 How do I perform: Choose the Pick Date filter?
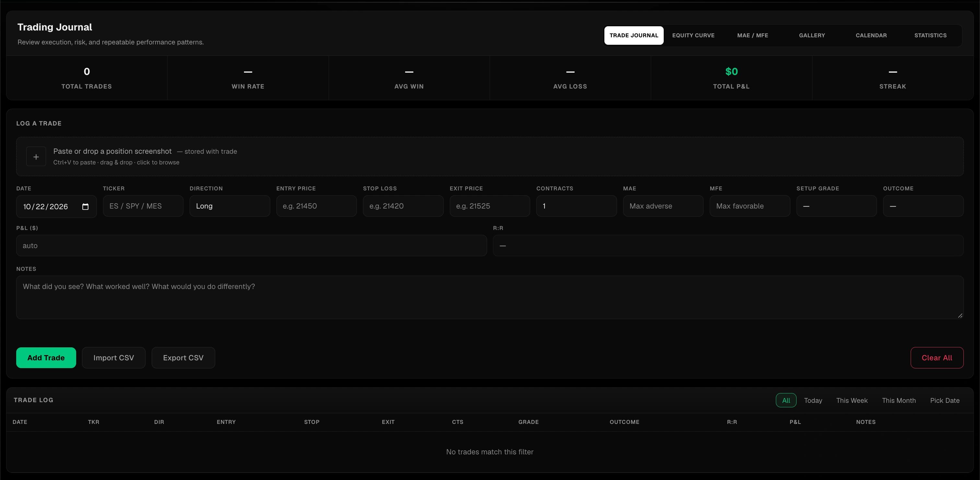pyautogui.click(x=945, y=401)
